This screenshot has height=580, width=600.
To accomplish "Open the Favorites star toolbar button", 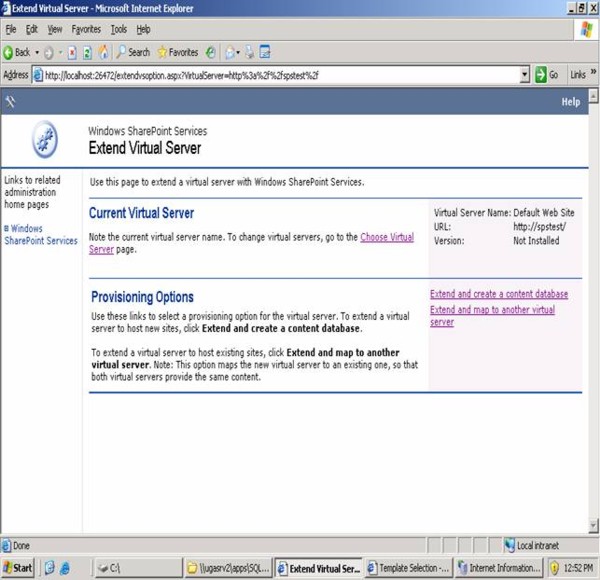I will point(178,52).
